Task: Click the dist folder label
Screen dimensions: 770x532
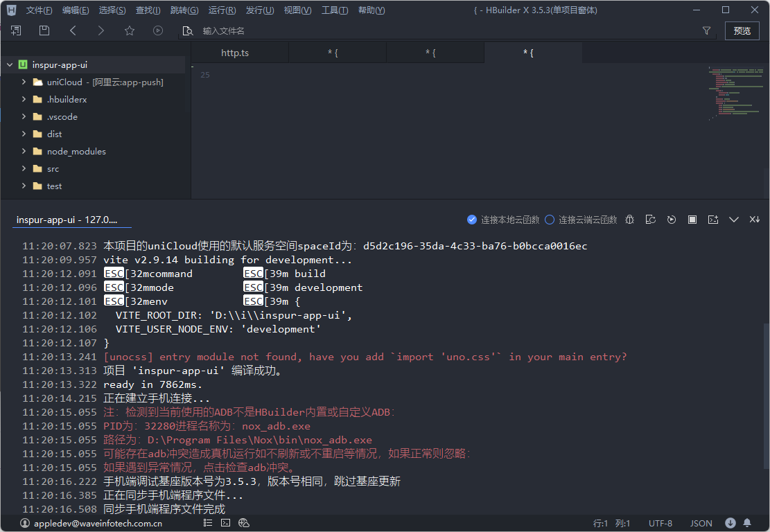Action: coord(55,134)
